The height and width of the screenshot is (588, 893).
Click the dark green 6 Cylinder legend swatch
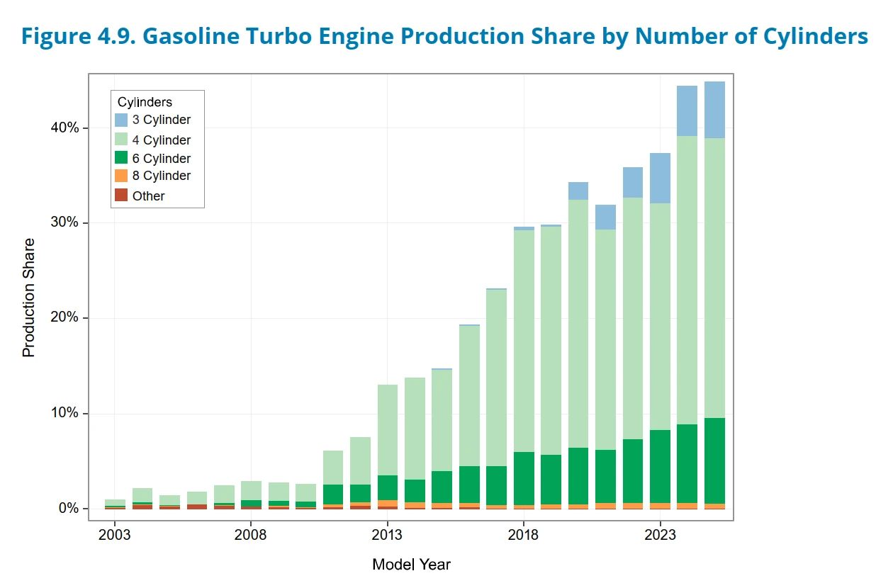click(x=121, y=158)
